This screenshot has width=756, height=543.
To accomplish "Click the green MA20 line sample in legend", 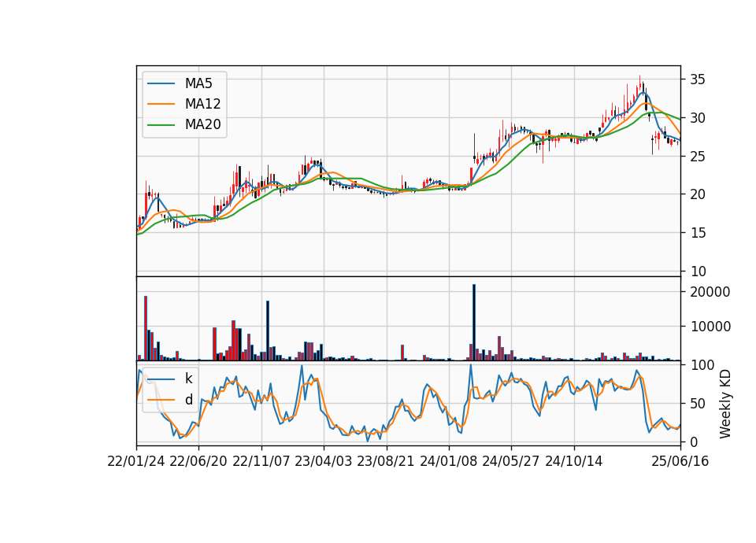I will pyautogui.click(x=161, y=124).
